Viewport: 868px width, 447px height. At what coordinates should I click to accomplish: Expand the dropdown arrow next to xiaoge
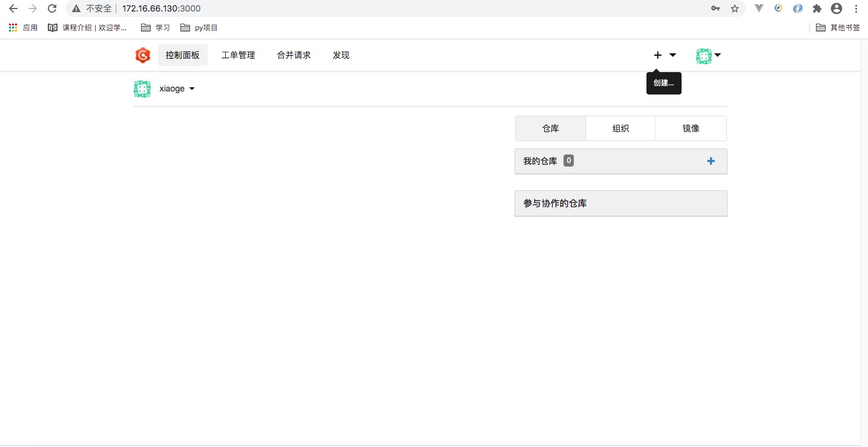pyautogui.click(x=192, y=88)
